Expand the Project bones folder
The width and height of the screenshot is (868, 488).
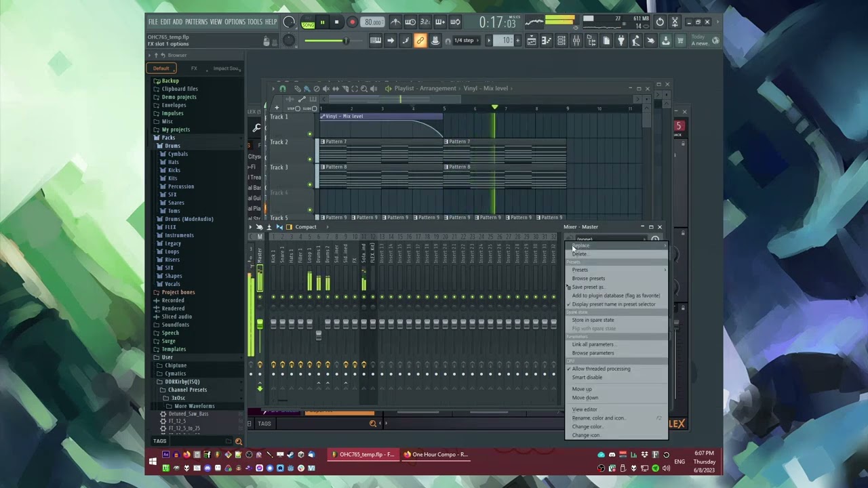pyautogui.click(x=178, y=292)
